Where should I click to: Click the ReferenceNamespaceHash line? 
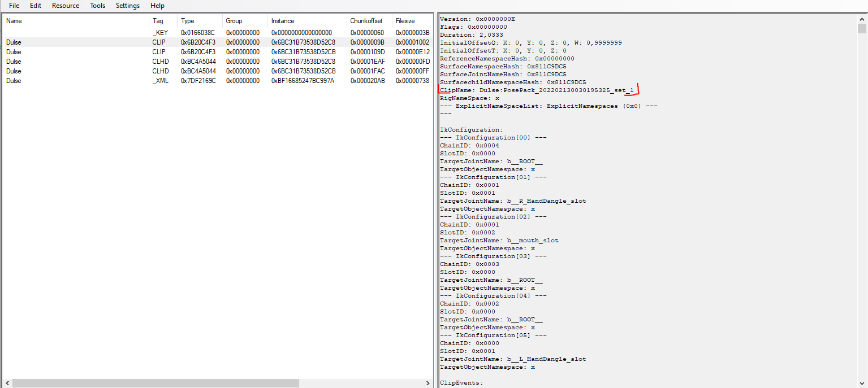[x=507, y=59]
